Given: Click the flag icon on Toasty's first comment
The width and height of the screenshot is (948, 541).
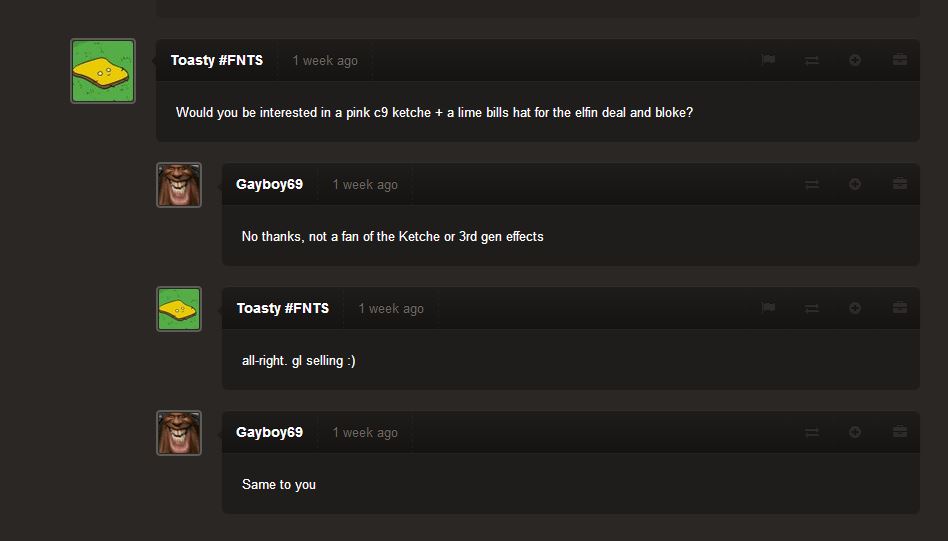Looking at the screenshot, I should pos(768,59).
